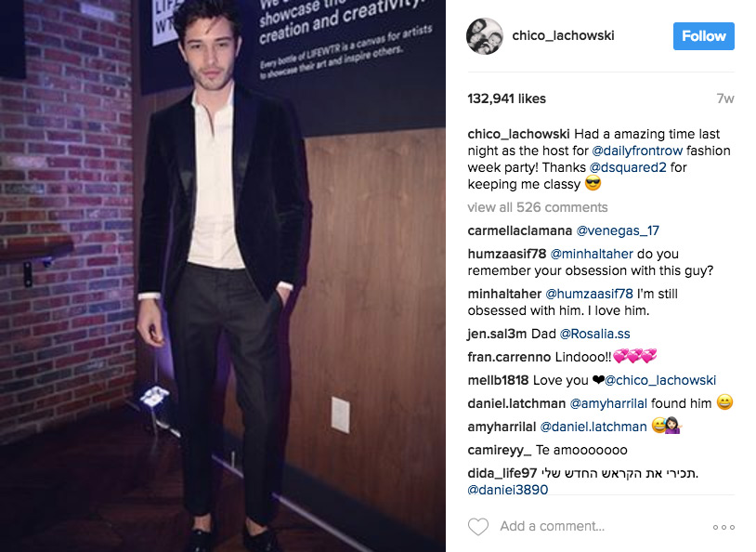Screen dimensions: 756x552
Task: Open chico_lachowski profile picture avatar
Action: pos(485,36)
